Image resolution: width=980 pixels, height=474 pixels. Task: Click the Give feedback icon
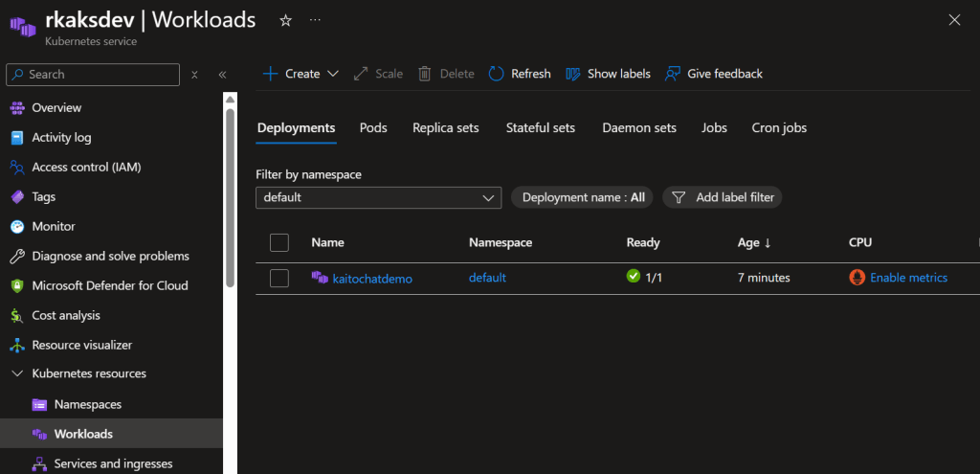[673, 74]
